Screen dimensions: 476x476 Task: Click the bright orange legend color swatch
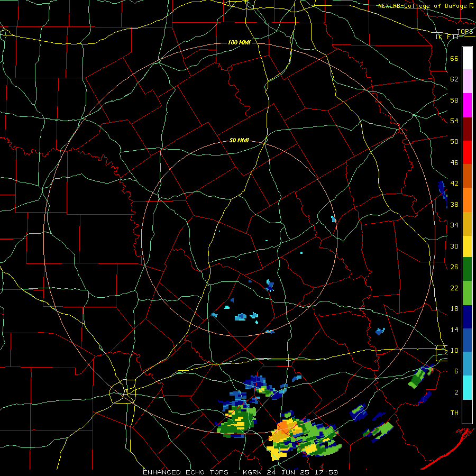click(467, 200)
